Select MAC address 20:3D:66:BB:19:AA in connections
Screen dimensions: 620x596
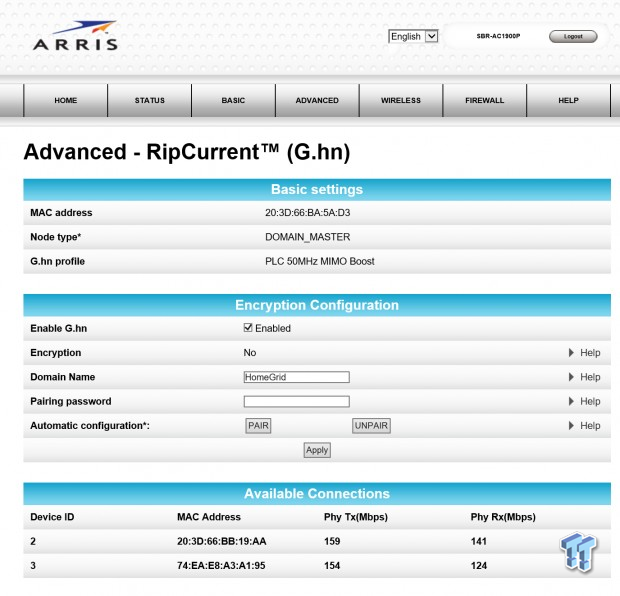pyautogui.click(x=221, y=541)
